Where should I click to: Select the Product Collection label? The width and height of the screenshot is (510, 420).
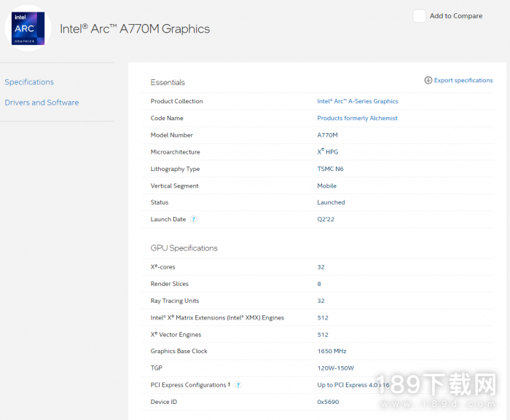pyautogui.click(x=176, y=101)
